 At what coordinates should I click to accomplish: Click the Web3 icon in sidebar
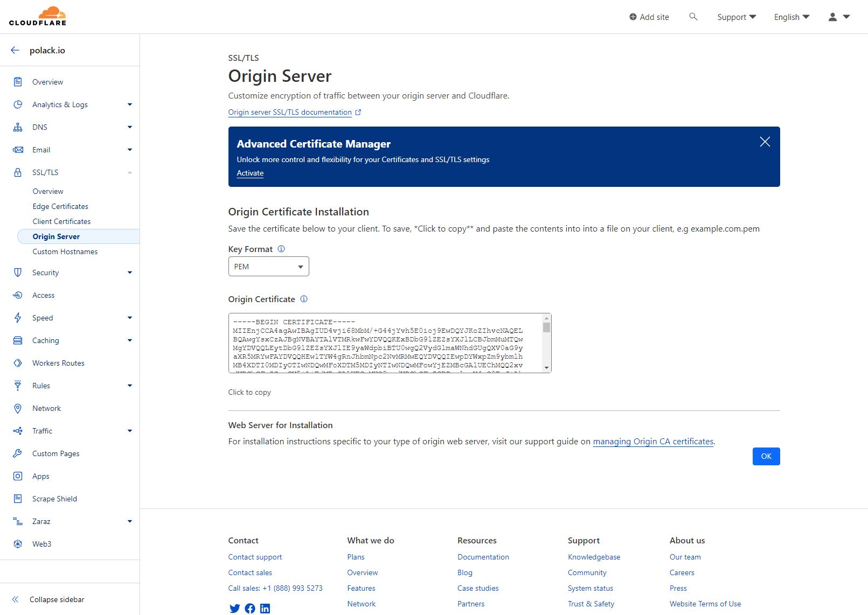[x=18, y=544]
